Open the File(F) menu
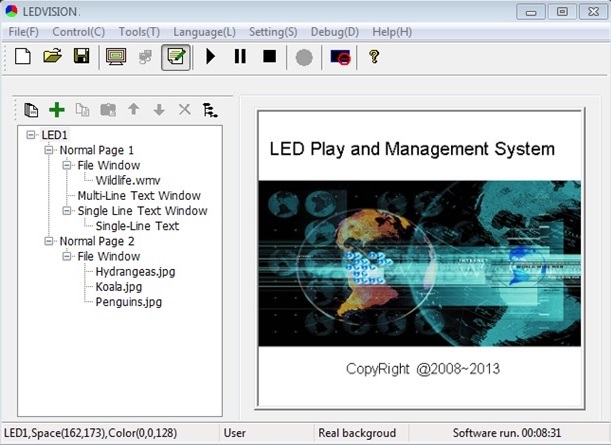611x445 pixels. (x=23, y=32)
